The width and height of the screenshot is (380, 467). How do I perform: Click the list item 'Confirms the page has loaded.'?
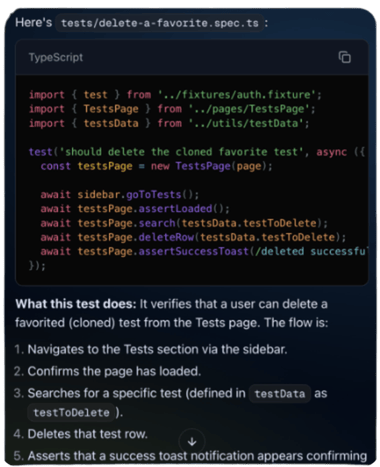pos(114,371)
